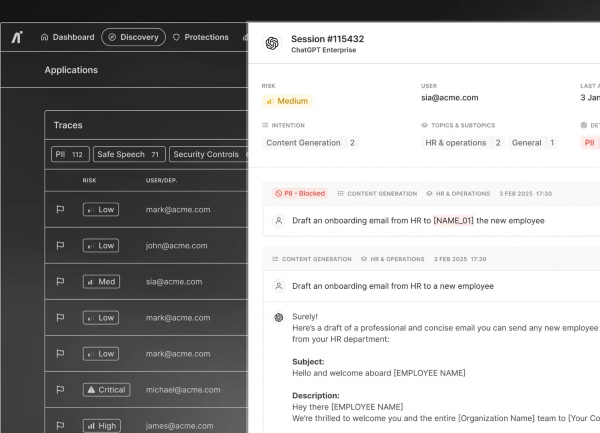Select the PII 112 filter chip
The width and height of the screenshot is (600, 433).
click(70, 154)
